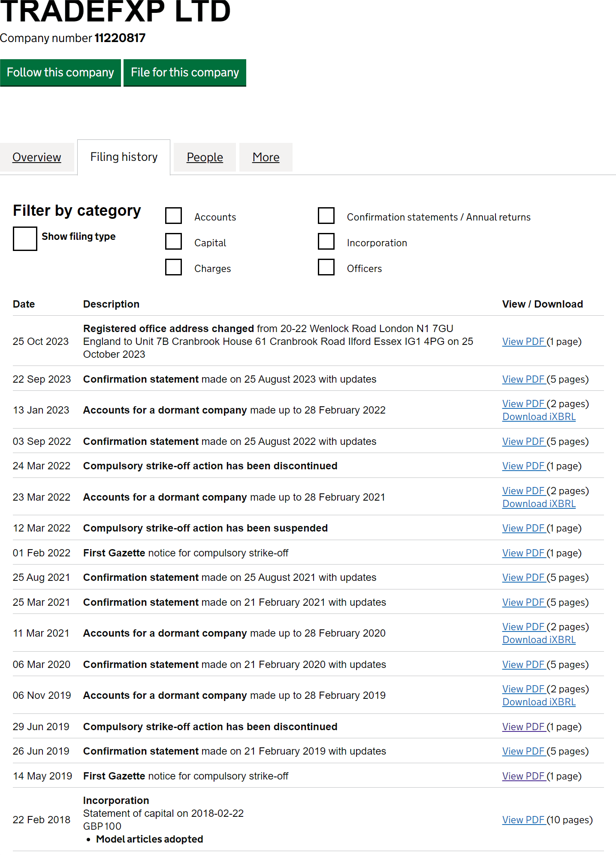This screenshot has height=855, width=616.
Task: View PDF for 01 Feb 2022 First Gazette notice
Action: coord(524,553)
